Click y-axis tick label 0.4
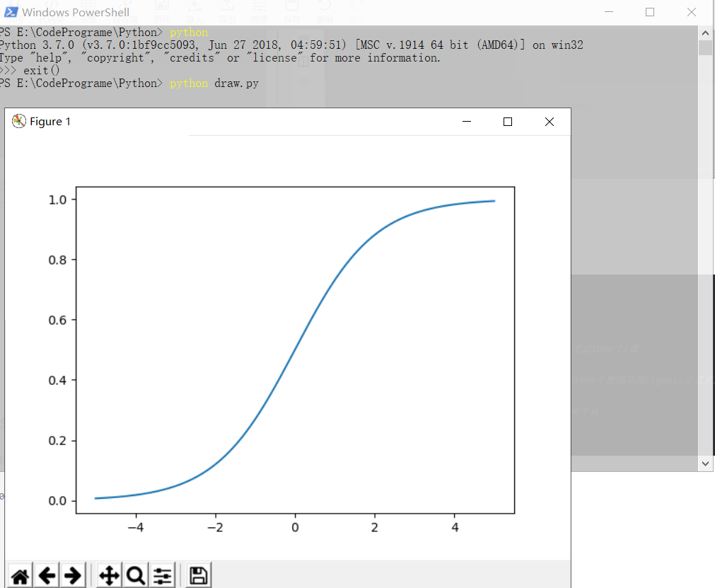Viewport: 715px width, 588px height. [x=57, y=381]
